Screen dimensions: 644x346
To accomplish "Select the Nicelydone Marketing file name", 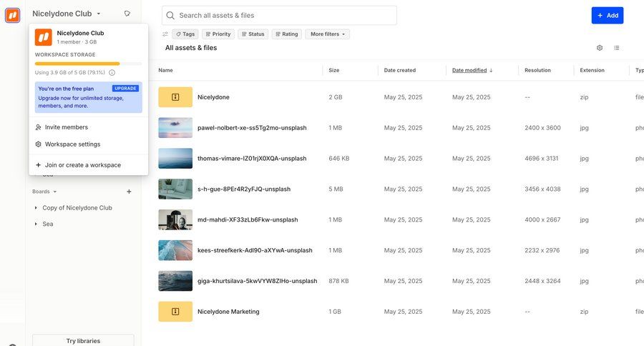I will (x=228, y=312).
